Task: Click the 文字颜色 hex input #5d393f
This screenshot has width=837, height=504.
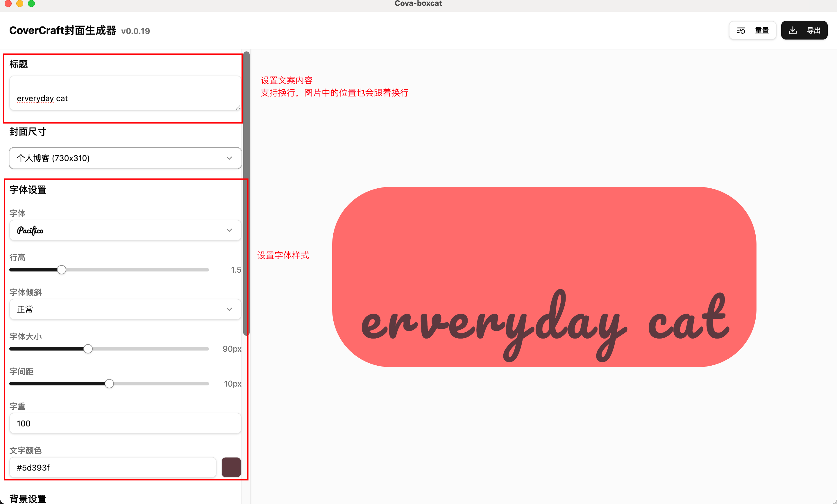Action: pos(113,468)
